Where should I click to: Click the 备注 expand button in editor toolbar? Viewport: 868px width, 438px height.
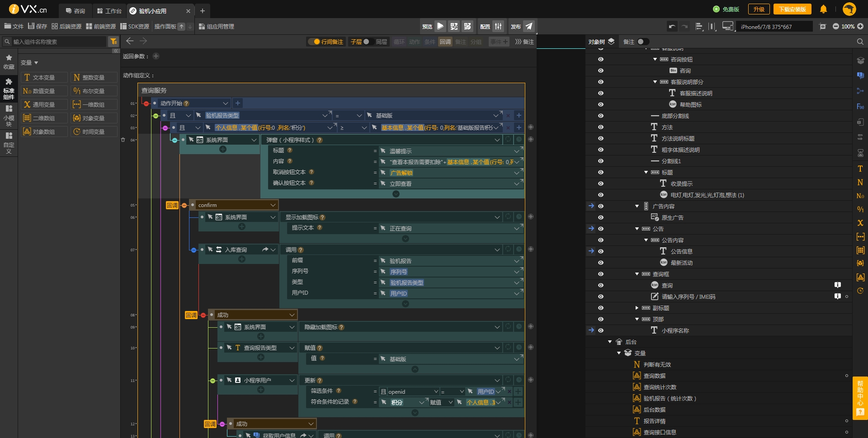[x=524, y=42]
